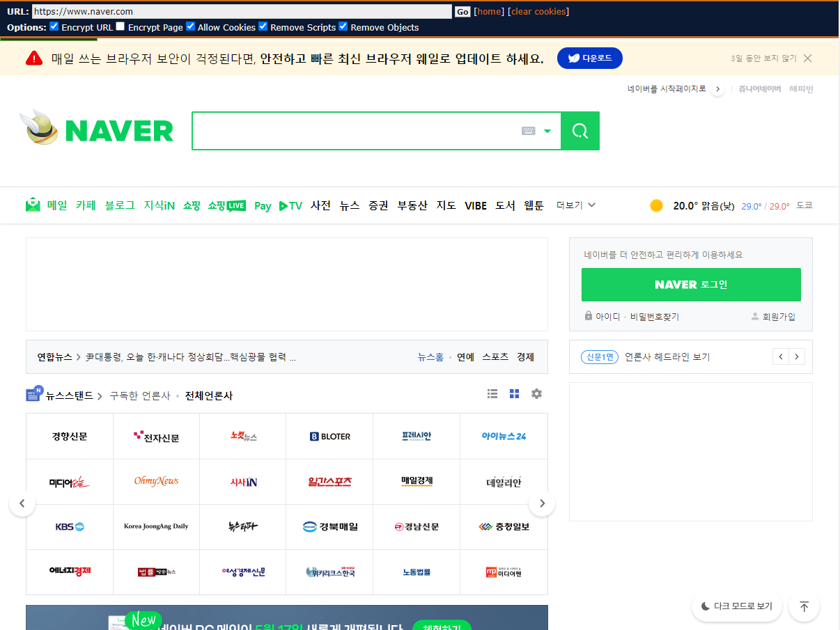Toggle Remove Scripts checkbox
The height and width of the screenshot is (630, 840).
coord(263,26)
